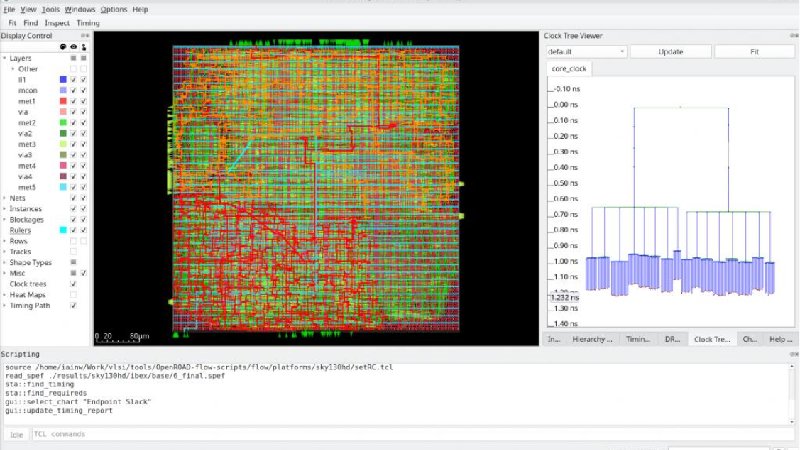Click the Fit button in Clock Tree Viewer
Screen dimensions: 800x450
(x=755, y=52)
